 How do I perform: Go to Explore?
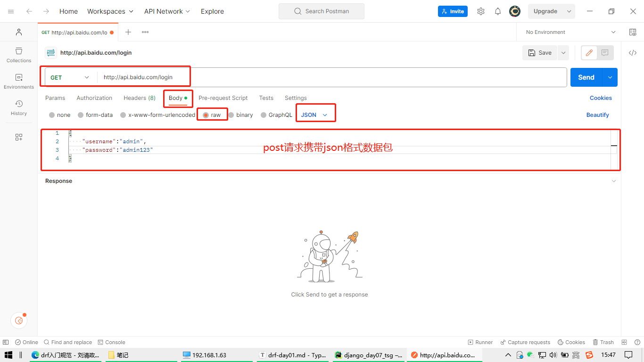coord(212,11)
